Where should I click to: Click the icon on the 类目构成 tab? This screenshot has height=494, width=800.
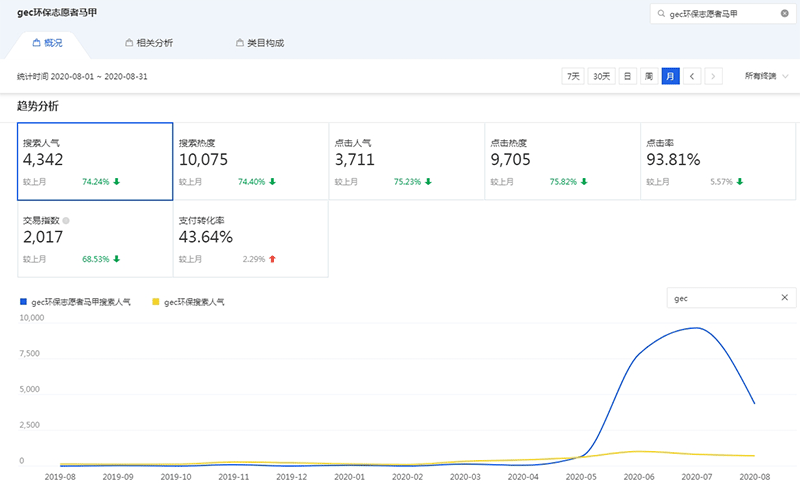click(x=238, y=44)
